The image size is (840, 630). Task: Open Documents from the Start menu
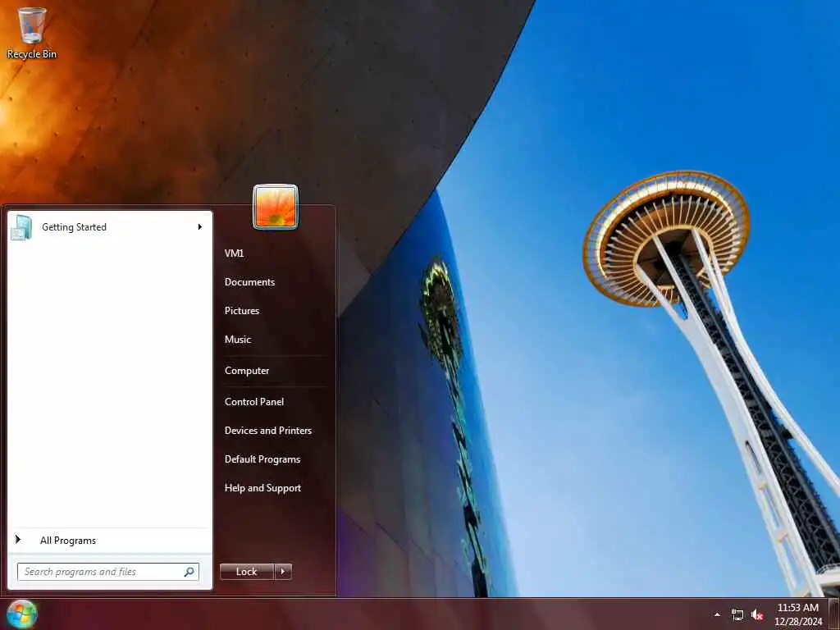click(249, 282)
